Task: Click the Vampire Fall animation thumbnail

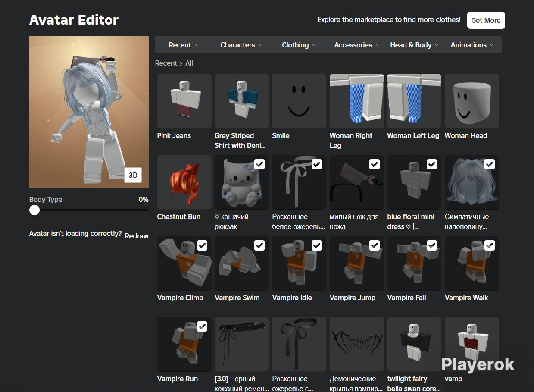Action: pos(414,263)
